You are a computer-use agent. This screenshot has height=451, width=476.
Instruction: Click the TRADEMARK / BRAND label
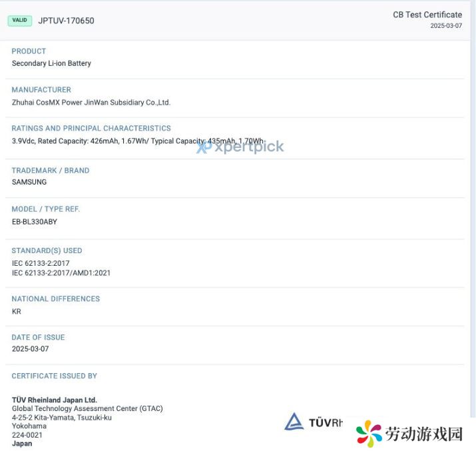pyautogui.click(x=51, y=171)
